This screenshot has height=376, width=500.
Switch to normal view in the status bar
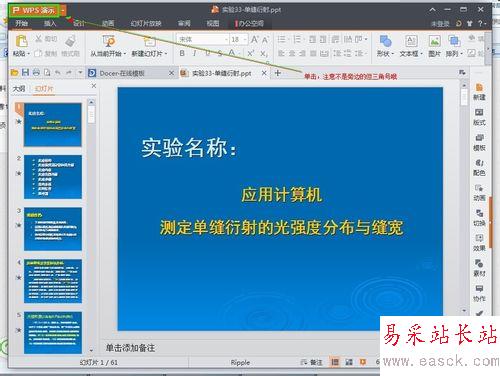335,362
